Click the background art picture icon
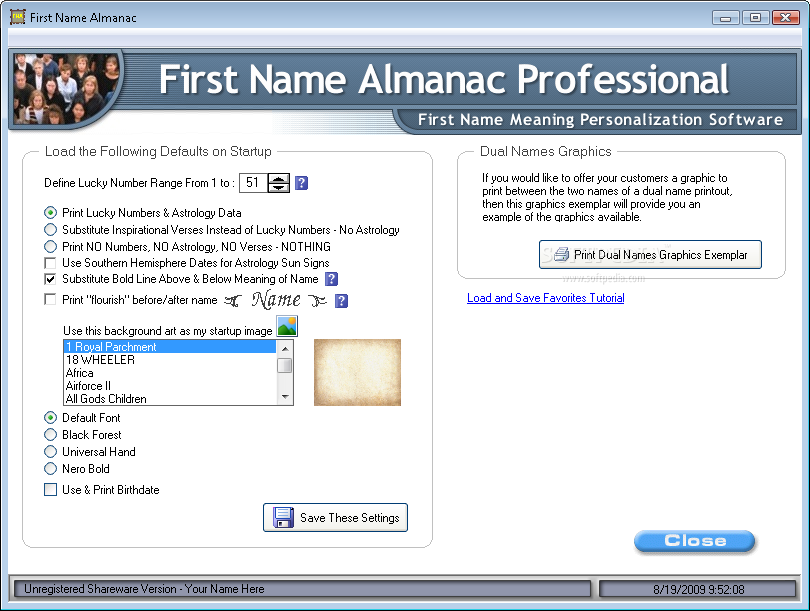Screen dimensions: 810x611 pos(287,326)
